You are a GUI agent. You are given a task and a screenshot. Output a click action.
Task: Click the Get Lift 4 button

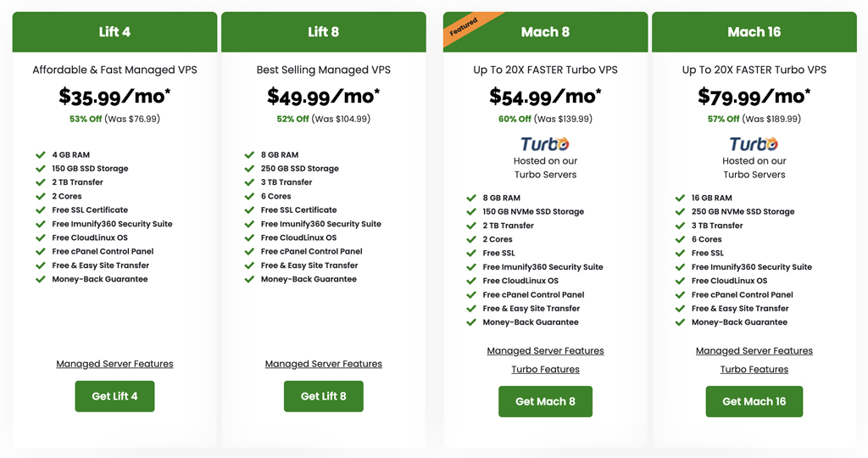click(114, 396)
